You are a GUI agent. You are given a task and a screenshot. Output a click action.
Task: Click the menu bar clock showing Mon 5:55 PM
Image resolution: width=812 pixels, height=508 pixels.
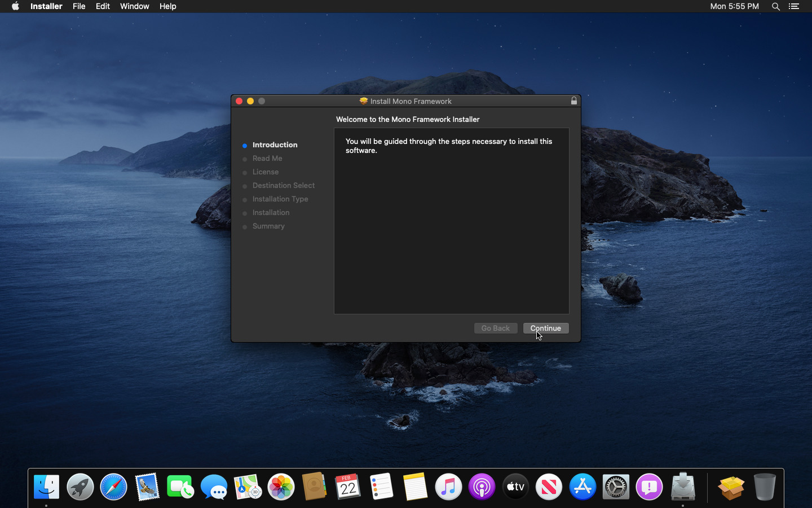tap(734, 6)
